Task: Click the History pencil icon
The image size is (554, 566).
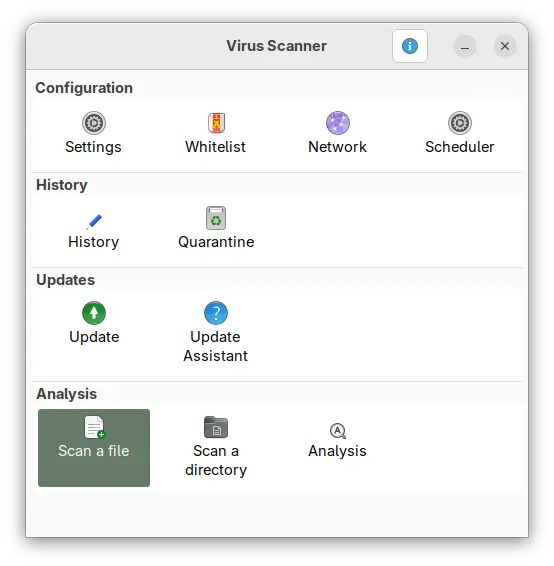Action: 94,221
